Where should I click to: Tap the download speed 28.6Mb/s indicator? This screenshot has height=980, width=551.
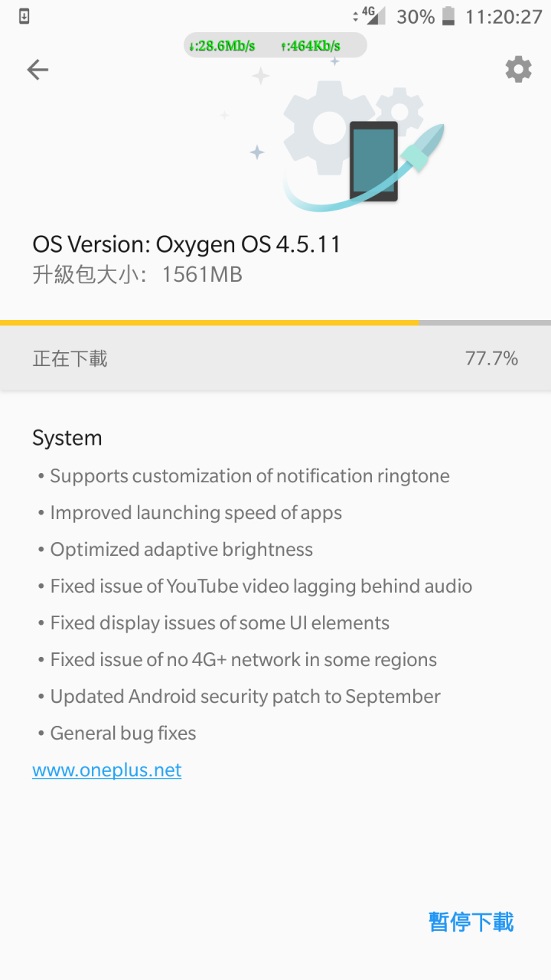[x=222, y=46]
